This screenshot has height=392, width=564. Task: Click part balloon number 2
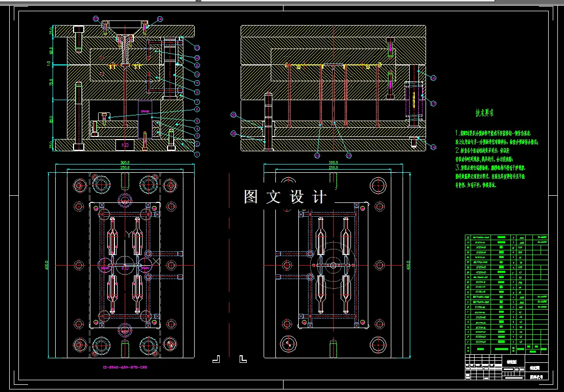pos(197,144)
